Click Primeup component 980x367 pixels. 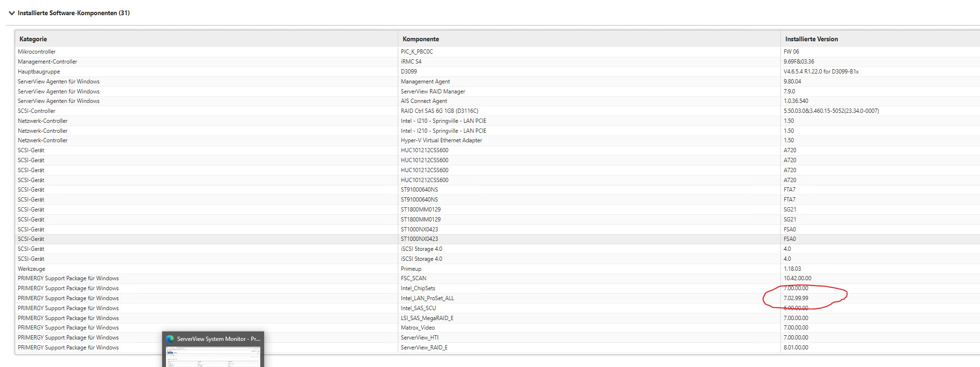click(411, 269)
